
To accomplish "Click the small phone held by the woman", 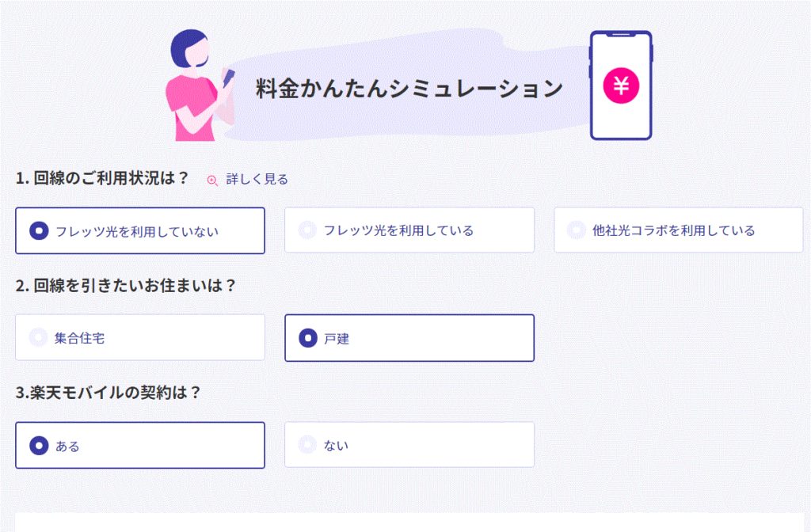I will pos(228,78).
